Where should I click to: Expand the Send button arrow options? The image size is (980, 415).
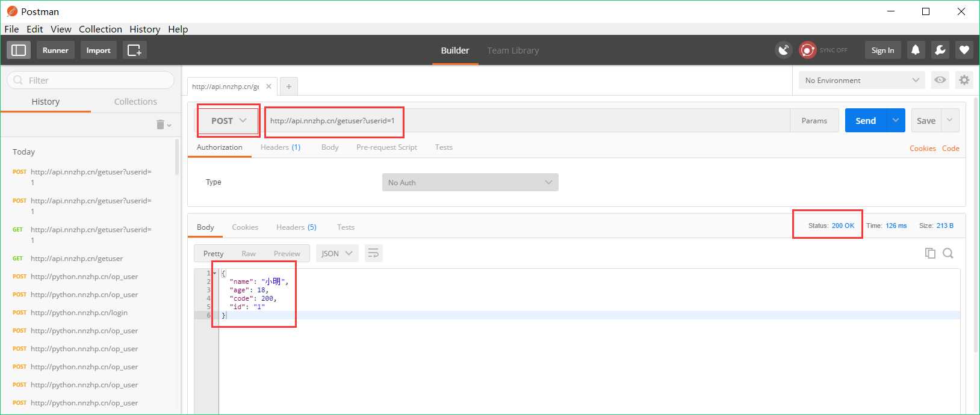tap(896, 120)
